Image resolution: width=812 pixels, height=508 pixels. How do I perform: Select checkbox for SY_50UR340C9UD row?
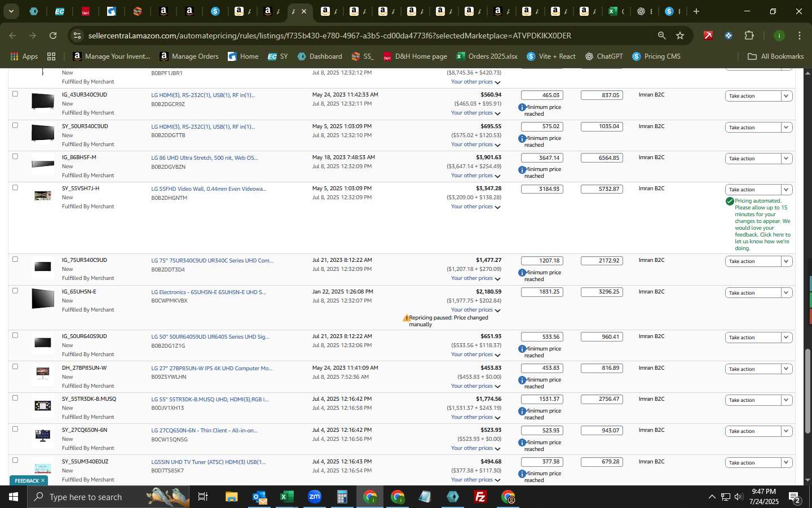[15, 125]
